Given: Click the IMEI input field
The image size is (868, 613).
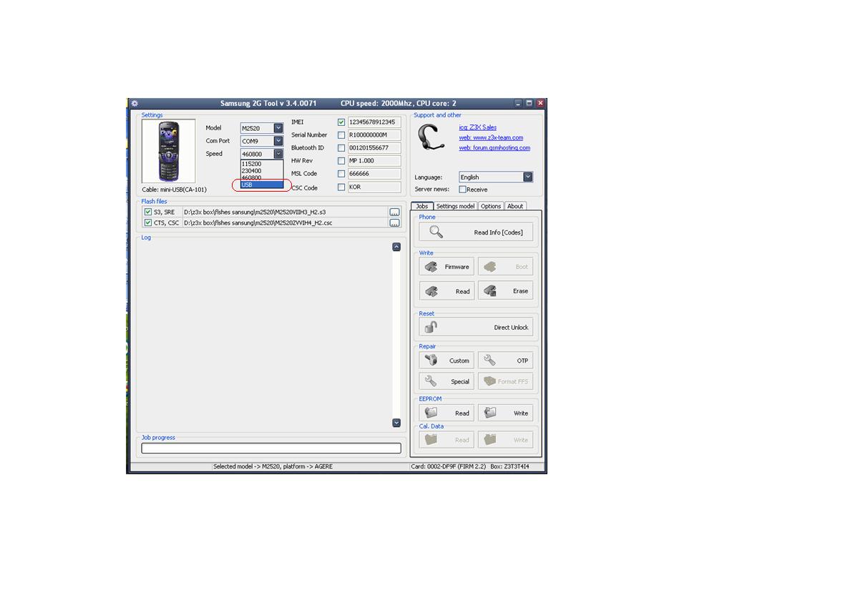Looking at the screenshot, I should [x=374, y=122].
